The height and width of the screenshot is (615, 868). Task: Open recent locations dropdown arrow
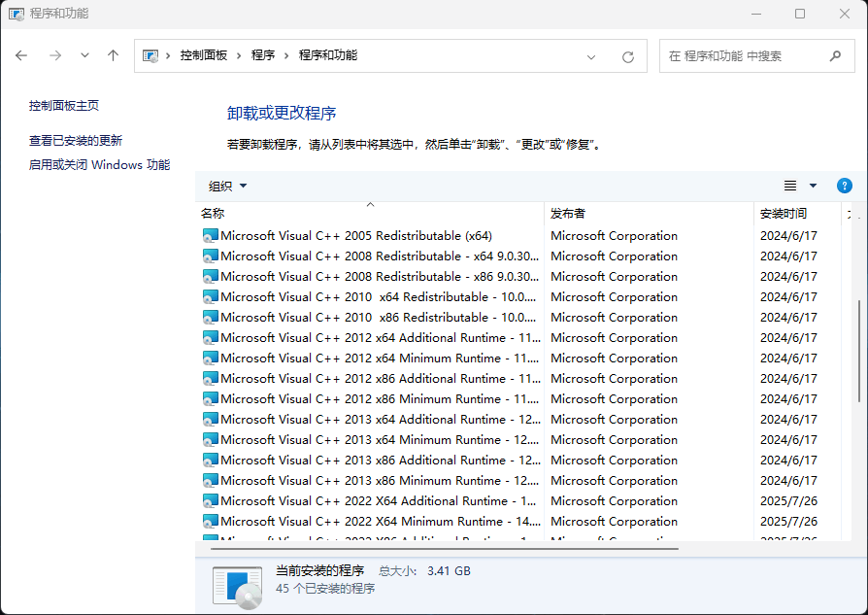point(84,56)
